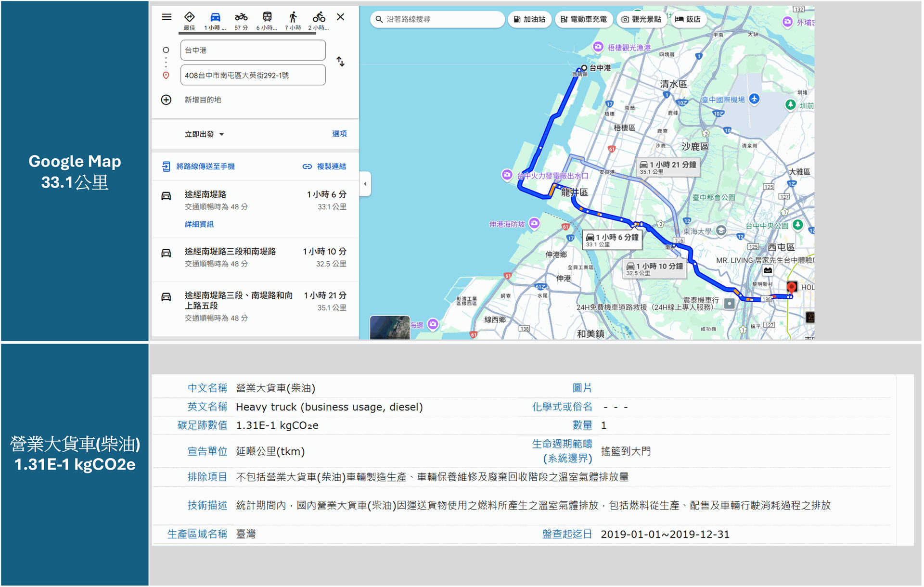Add a destination via plus icon
This screenshot has height=587, width=924.
[x=166, y=100]
